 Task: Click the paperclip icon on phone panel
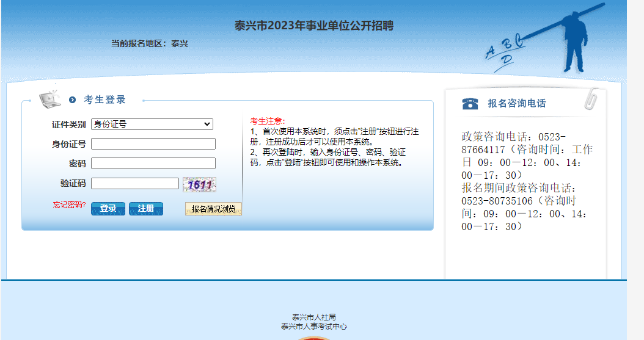591,99
